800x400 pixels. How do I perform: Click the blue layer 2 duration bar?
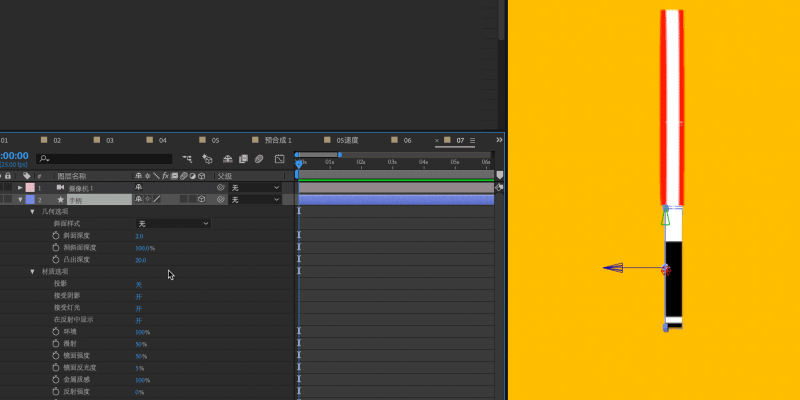point(396,199)
